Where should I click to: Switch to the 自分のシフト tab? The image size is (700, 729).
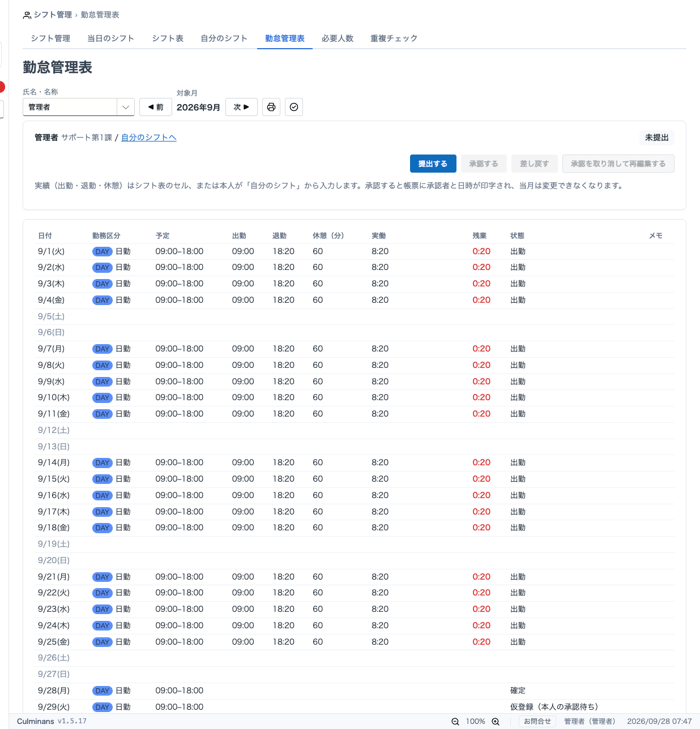click(x=224, y=38)
